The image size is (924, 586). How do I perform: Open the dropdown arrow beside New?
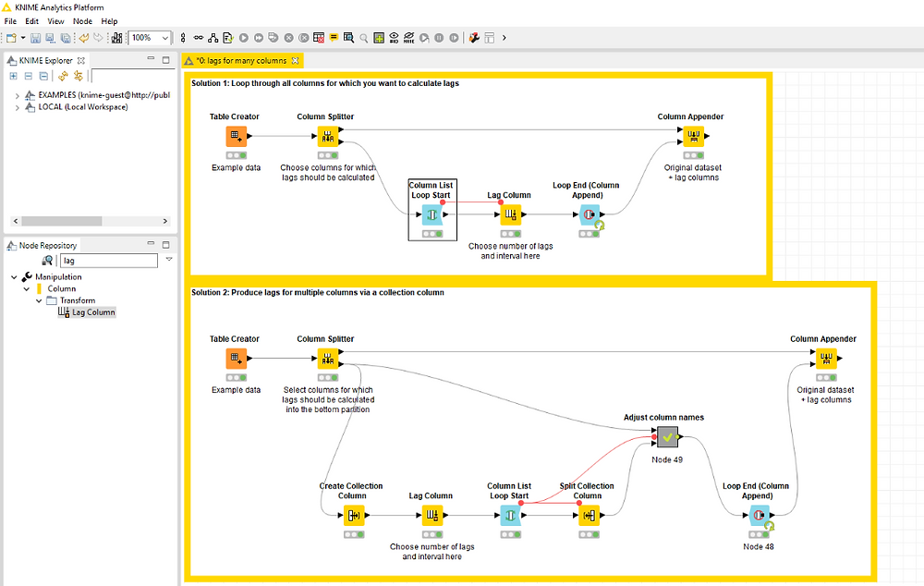point(23,38)
